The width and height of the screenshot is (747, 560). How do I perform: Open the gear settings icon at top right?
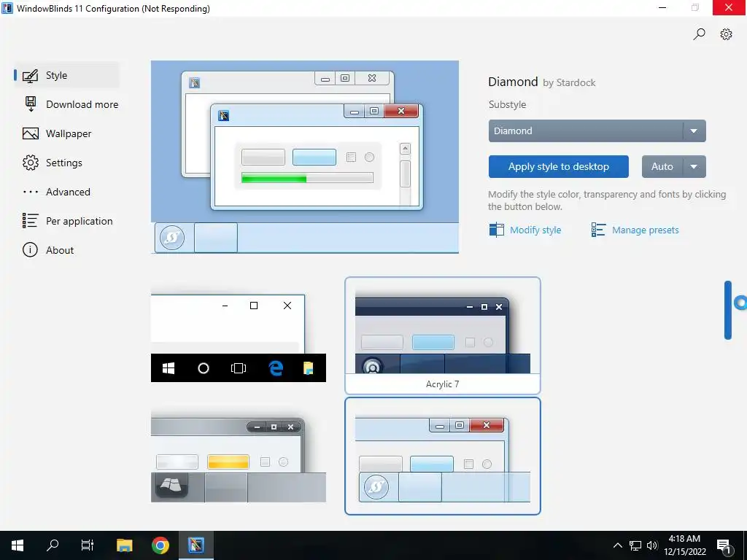tap(726, 34)
